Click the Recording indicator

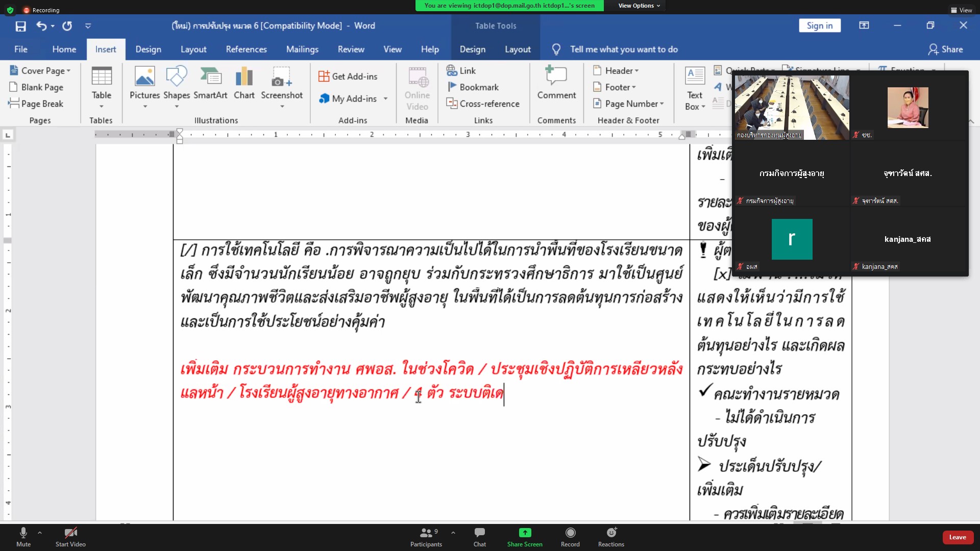click(41, 10)
